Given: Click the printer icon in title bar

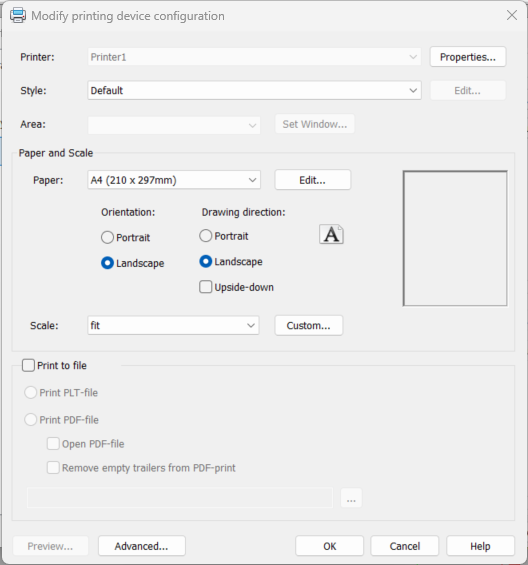Looking at the screenshot, I should point(18,15).
